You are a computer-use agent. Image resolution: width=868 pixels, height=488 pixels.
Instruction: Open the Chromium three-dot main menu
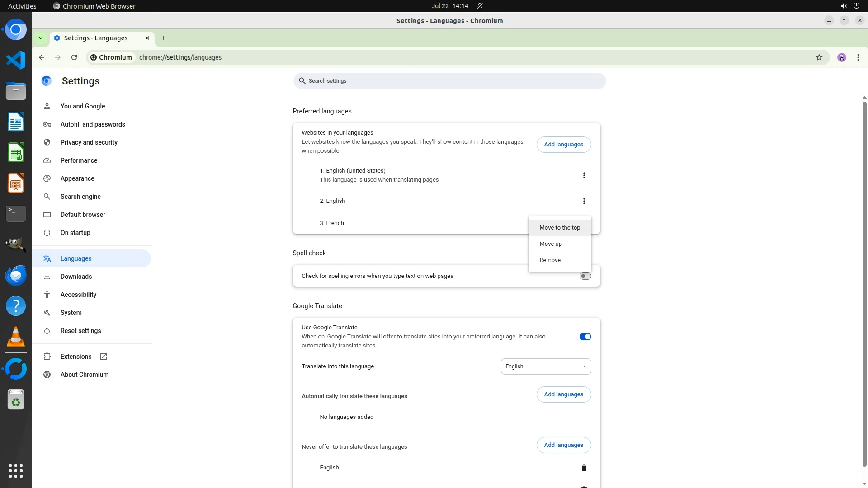pos(858,57)
